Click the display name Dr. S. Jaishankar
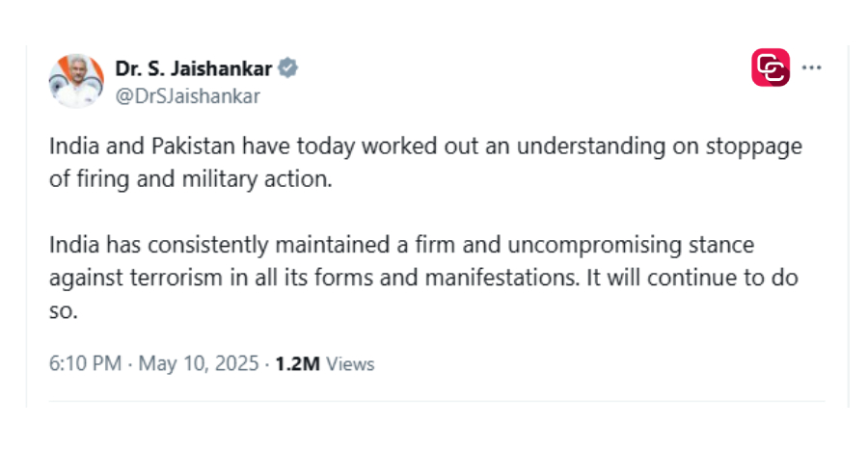 (194, 68)
